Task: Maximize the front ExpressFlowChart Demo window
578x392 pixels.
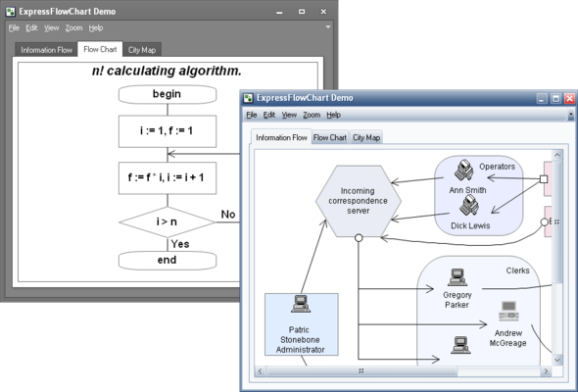Action: point(555,98)
